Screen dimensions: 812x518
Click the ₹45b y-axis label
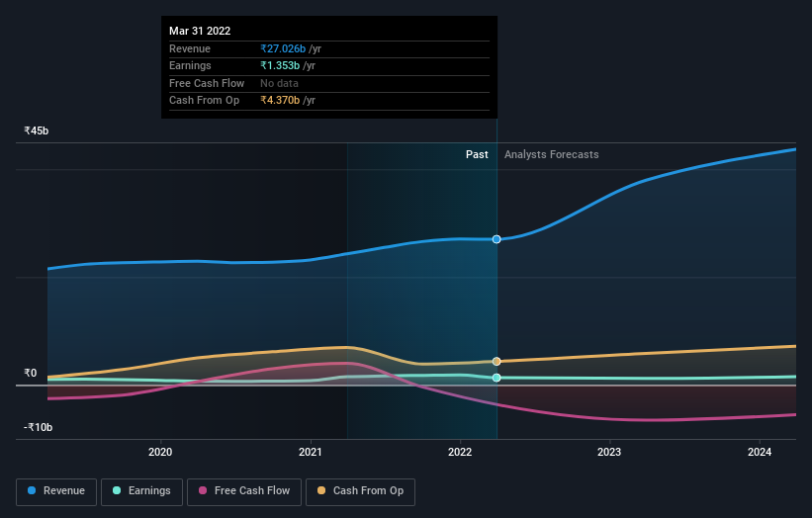(x=37, y=130)
